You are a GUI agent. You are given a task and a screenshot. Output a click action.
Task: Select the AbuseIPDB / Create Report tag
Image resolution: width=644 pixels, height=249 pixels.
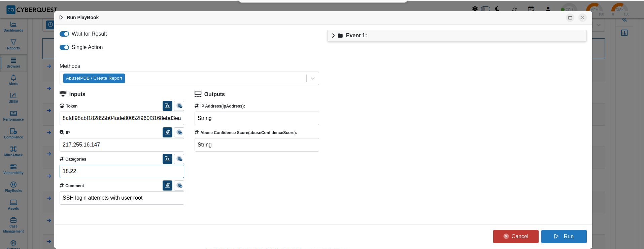pyautogui.click(x=94, y=78)
